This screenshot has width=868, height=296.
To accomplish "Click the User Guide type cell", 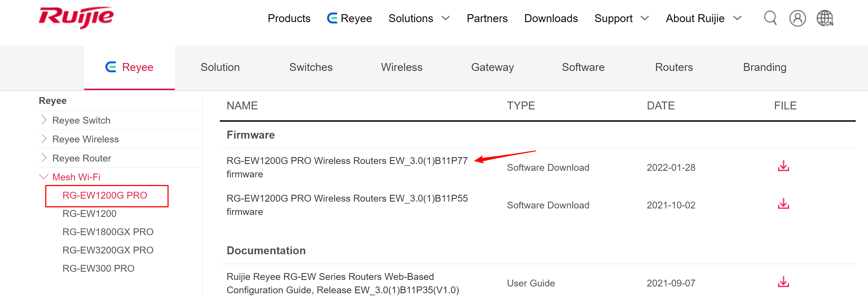I will coord(531,283).
